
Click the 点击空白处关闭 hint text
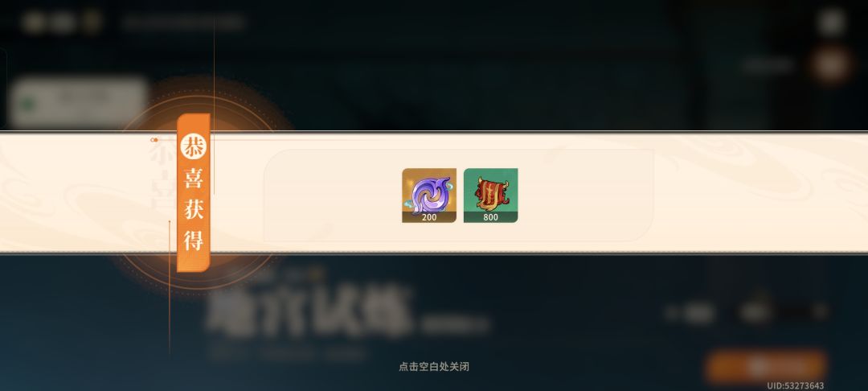[434, 367]
